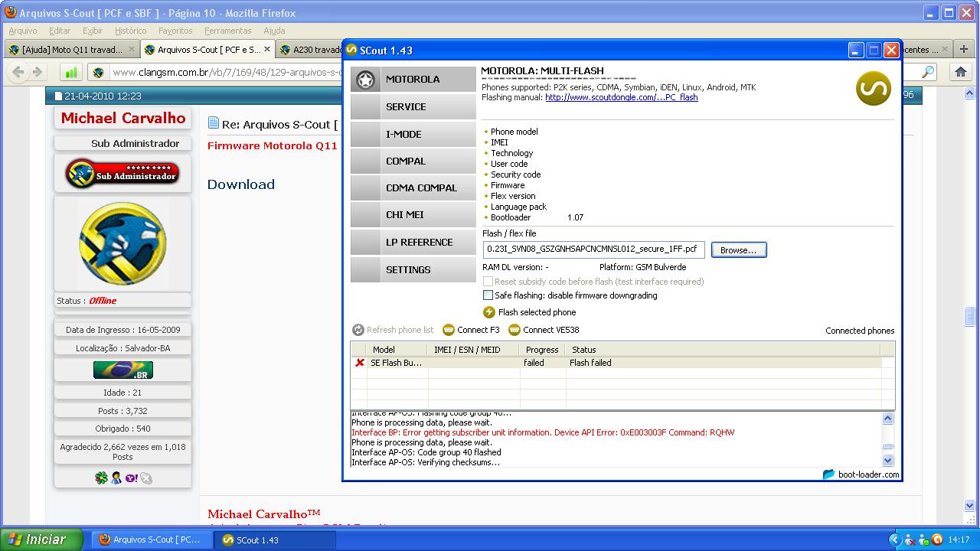Open the SERVICE section in SCout

point(413,107)
